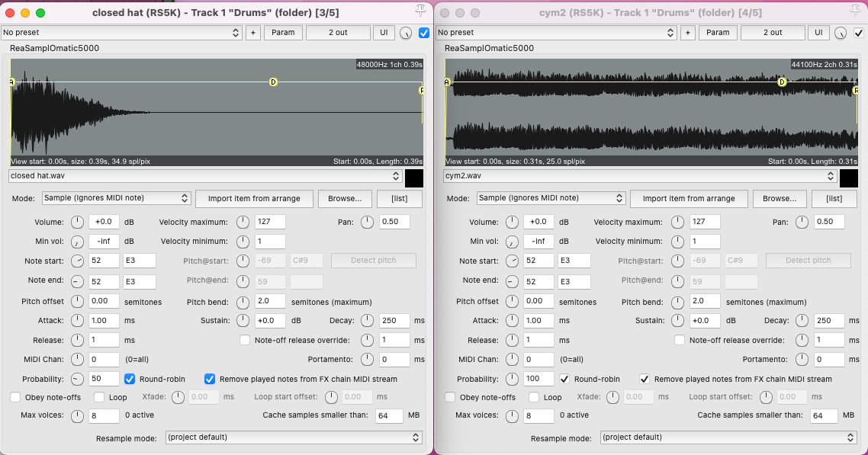Click the cym2 window wet/dry mix knob
868x455 pixels.
click(x=841, y=34)
